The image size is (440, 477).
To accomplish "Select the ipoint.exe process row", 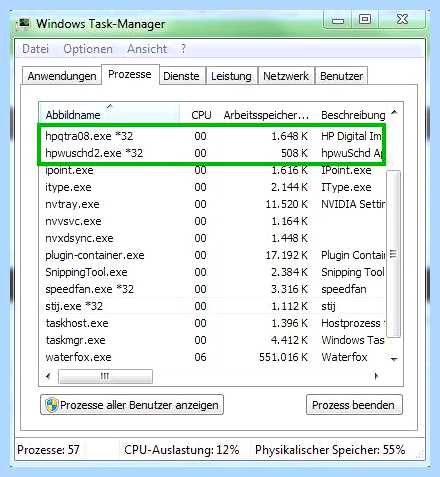I will point(212,170).
